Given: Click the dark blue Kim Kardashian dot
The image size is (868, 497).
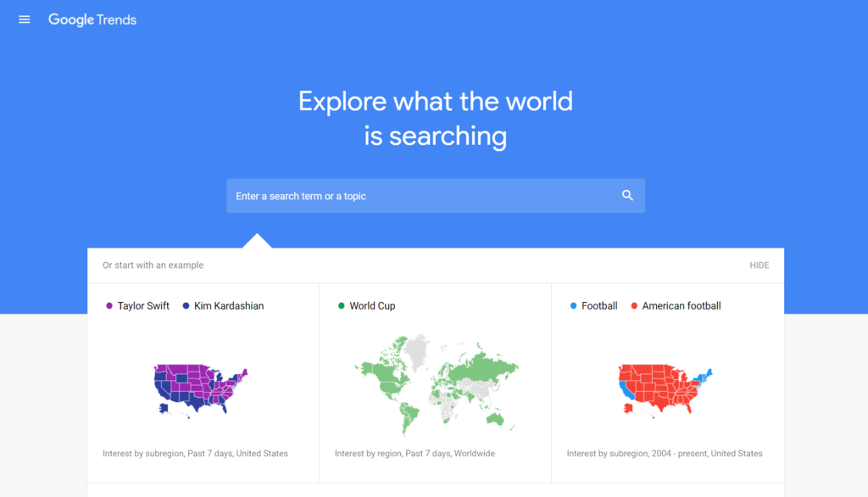Looking at the screenshot, I should coord(186,306).
